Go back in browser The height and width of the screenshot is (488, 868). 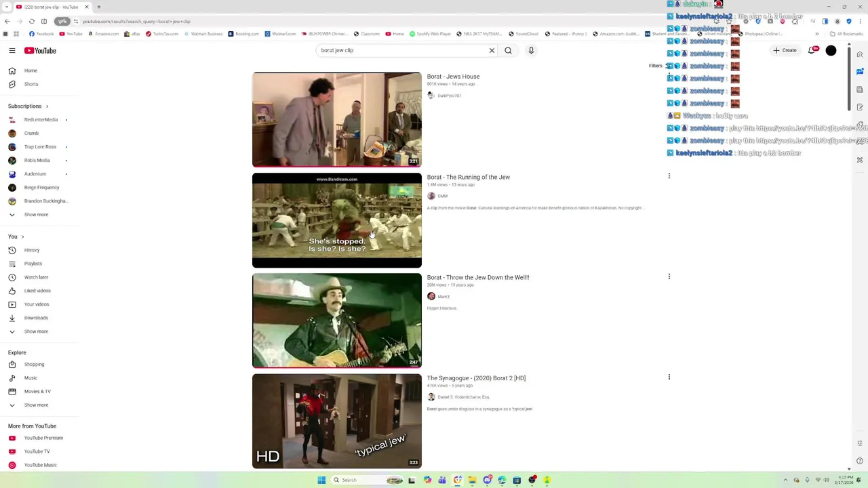tap(6, 21)
